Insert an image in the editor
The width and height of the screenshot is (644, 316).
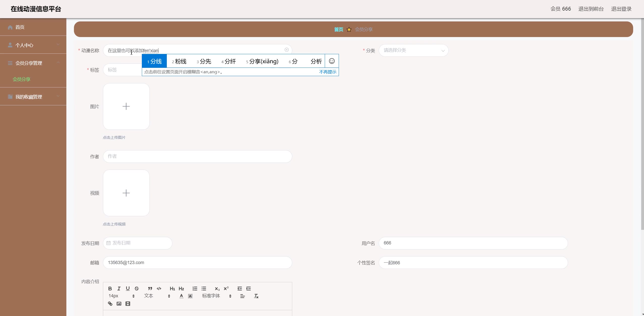point(119,304)
